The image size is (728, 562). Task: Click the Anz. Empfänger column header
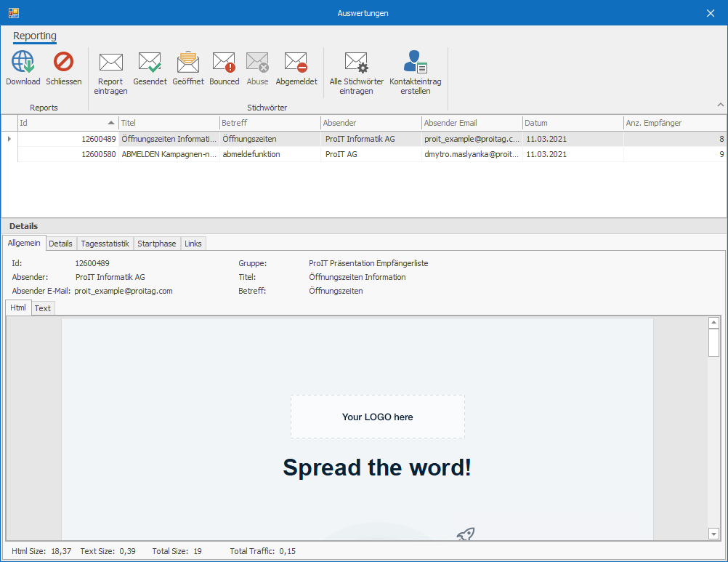click(x=675, y=123)
